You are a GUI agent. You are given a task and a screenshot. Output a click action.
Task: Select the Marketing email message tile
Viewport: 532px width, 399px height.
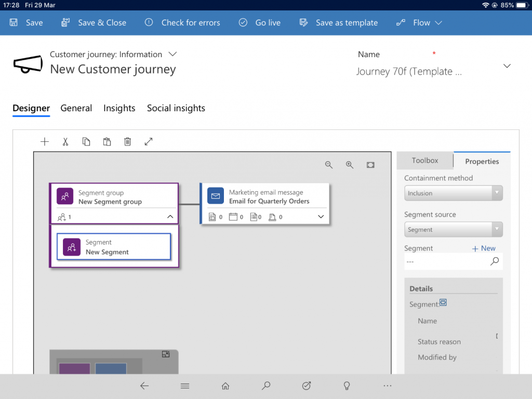[x=265, y=196]
